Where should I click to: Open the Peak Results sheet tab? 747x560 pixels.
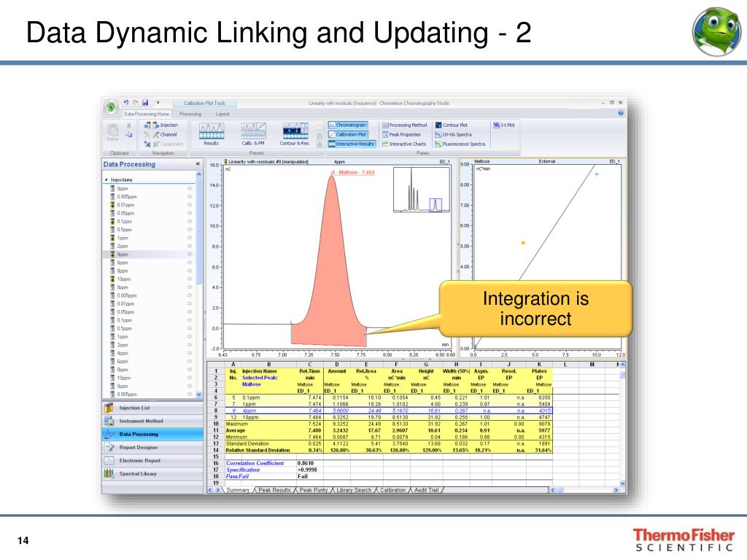274,490
